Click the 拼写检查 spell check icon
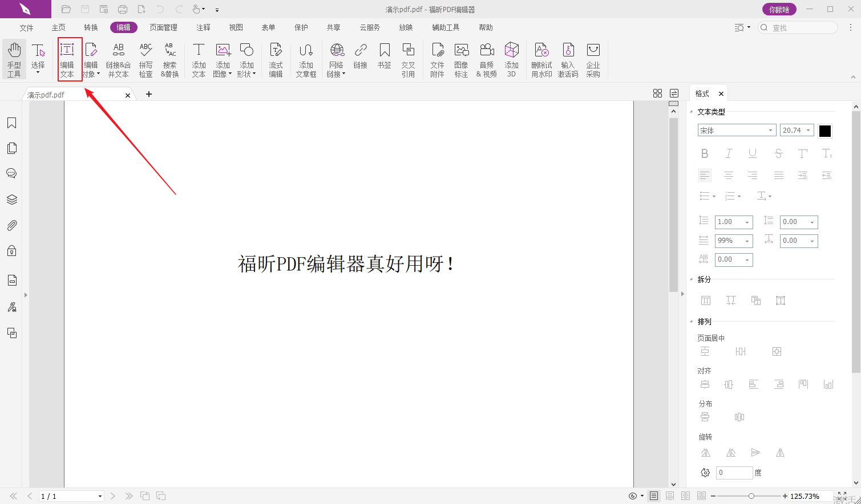The image size is (861, 504). [145, 59]
